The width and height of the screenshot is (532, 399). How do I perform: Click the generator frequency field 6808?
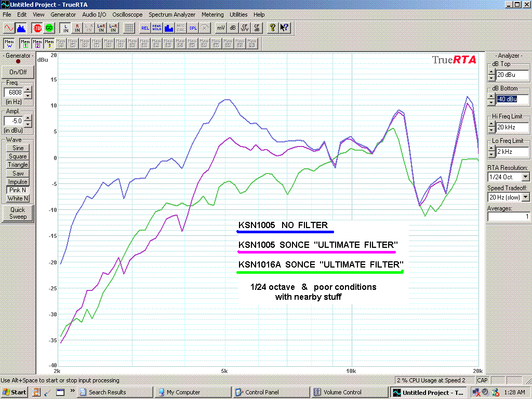tap(14, 92)
